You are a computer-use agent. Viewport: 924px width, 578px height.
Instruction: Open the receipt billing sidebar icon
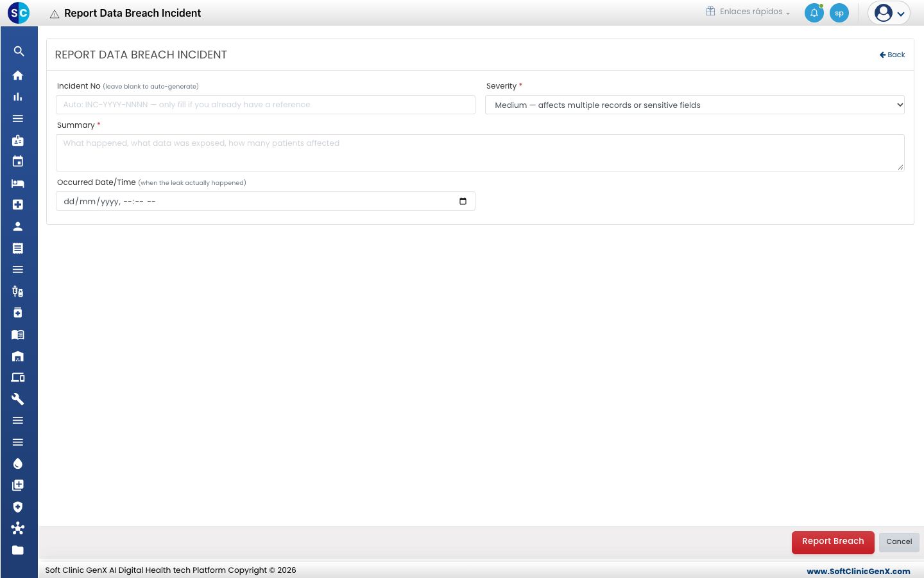[18, 248]
